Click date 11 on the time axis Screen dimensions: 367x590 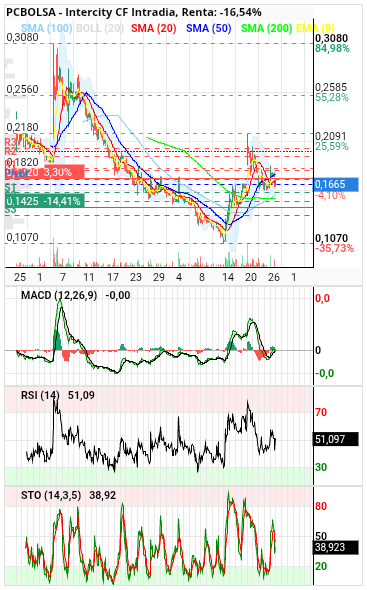(88, 278)
